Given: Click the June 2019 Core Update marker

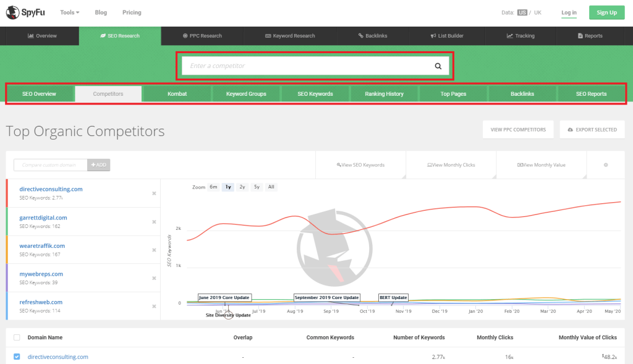Looking at the screenshot, I should click(x=224, y=297).
